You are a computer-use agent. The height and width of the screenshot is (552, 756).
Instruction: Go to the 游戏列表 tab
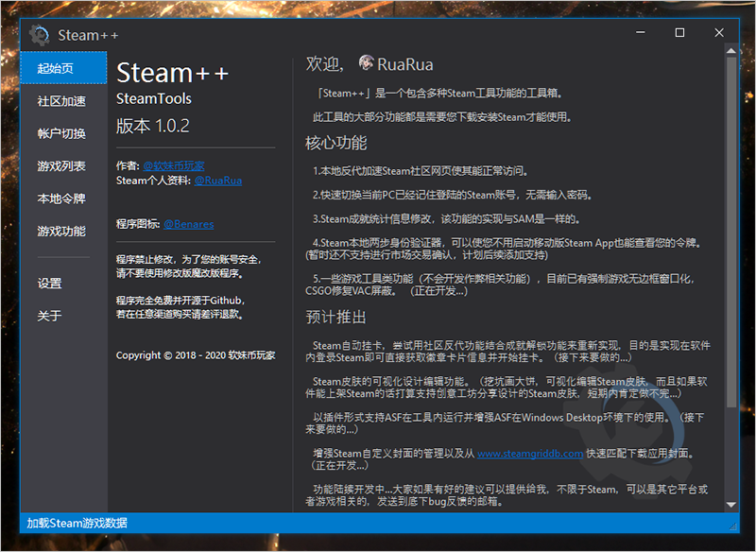(63, 166)
